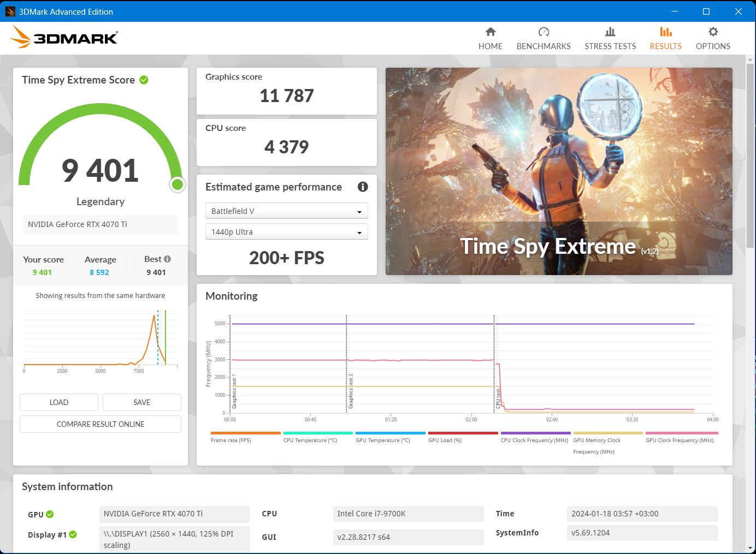This screenshot has height=554, width=756.
Task: Open the HOME tab
Action: coord(491,38)
